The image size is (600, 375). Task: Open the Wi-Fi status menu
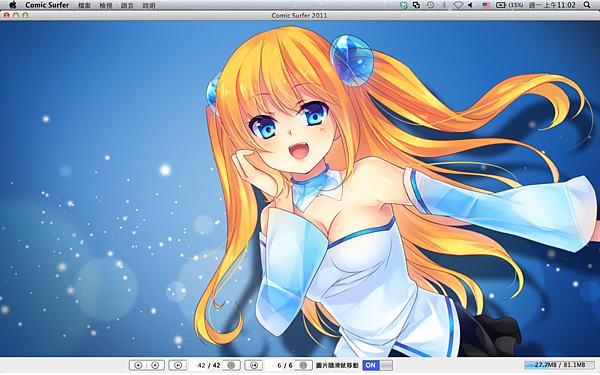point(458,5)
